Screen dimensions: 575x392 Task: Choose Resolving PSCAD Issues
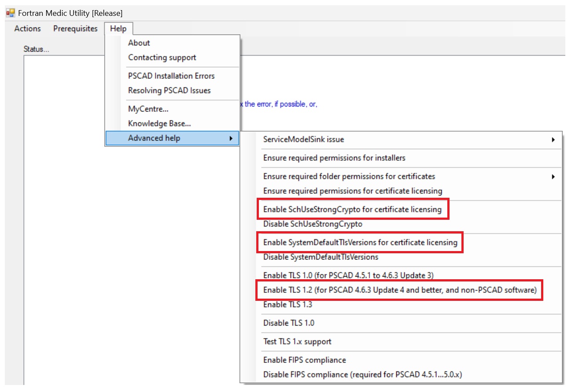point(169,91)
